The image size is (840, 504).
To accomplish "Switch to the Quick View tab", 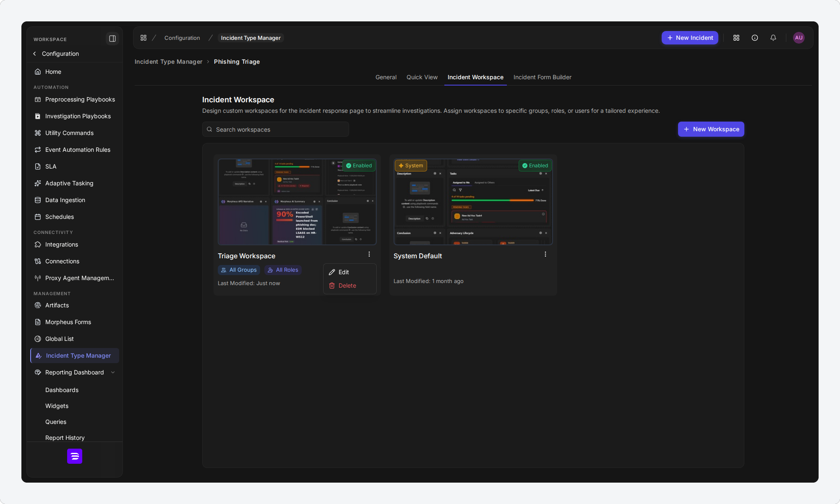I will (x=422, y=77).
